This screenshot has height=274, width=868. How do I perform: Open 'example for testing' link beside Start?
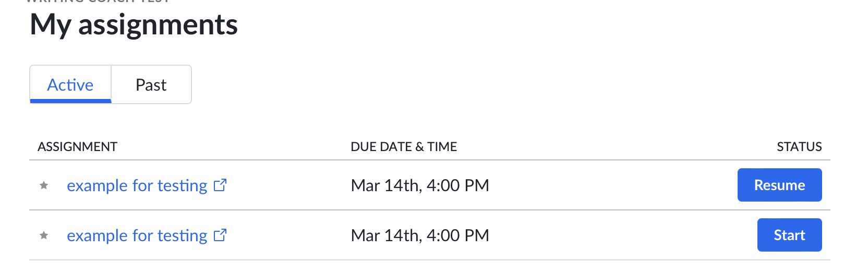137,235
